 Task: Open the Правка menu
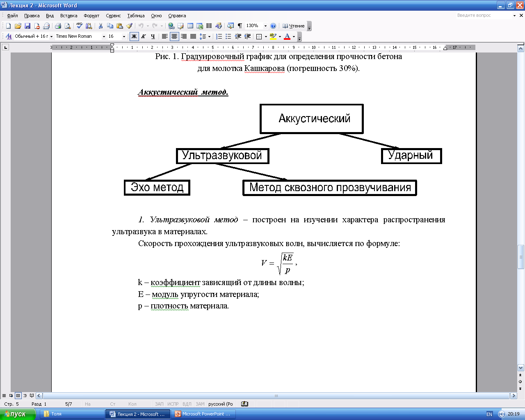[x=32, y=16]
